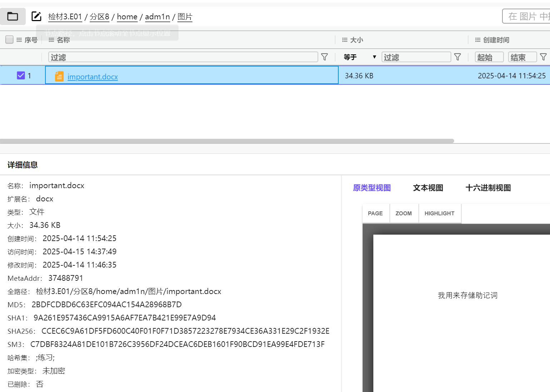Open the important.docx file link

click(x=93, y=77)
